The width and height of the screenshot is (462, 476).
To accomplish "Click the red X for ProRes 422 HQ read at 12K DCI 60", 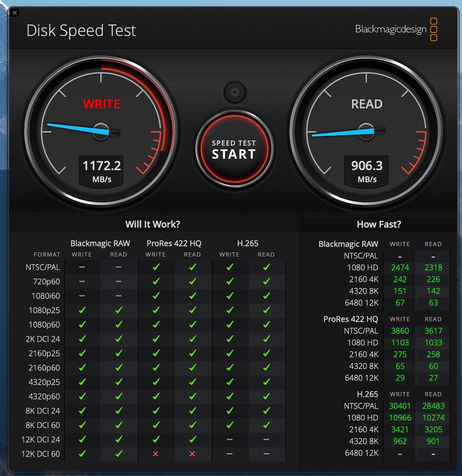I will (x=192, y=454).
